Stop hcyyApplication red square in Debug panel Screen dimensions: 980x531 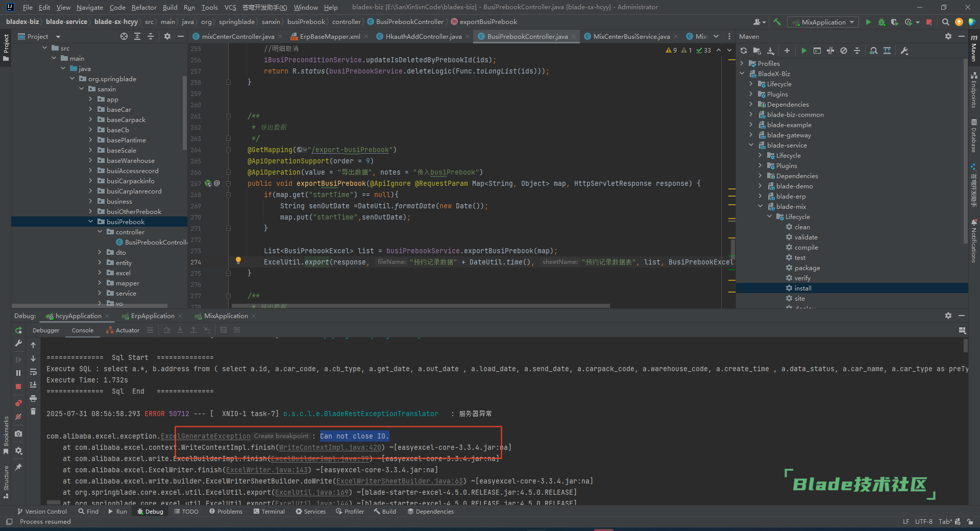(x=18, y=387)
